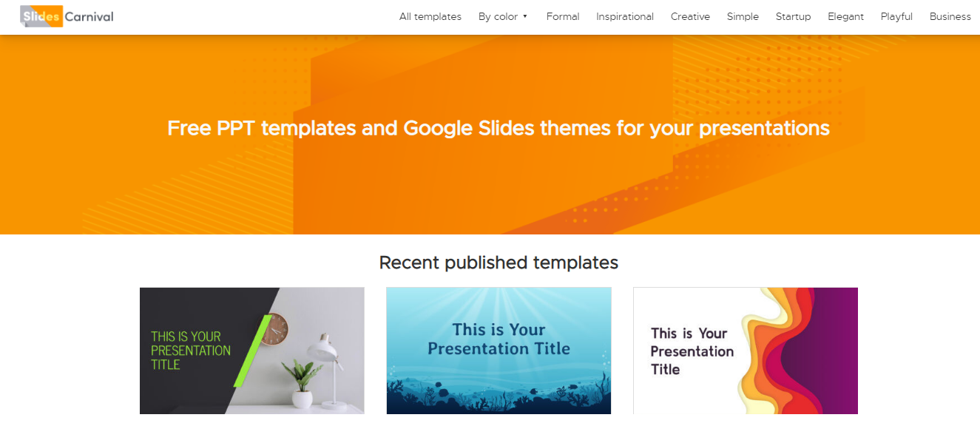980x426 pixels.
Task: Go to Formal templates category
Action: click(x=563, y=16)
